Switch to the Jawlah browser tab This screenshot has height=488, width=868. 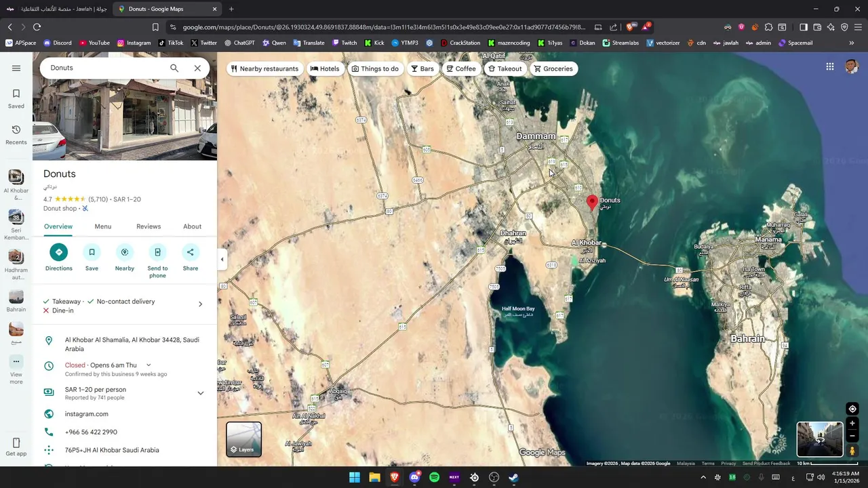point(56,9)
